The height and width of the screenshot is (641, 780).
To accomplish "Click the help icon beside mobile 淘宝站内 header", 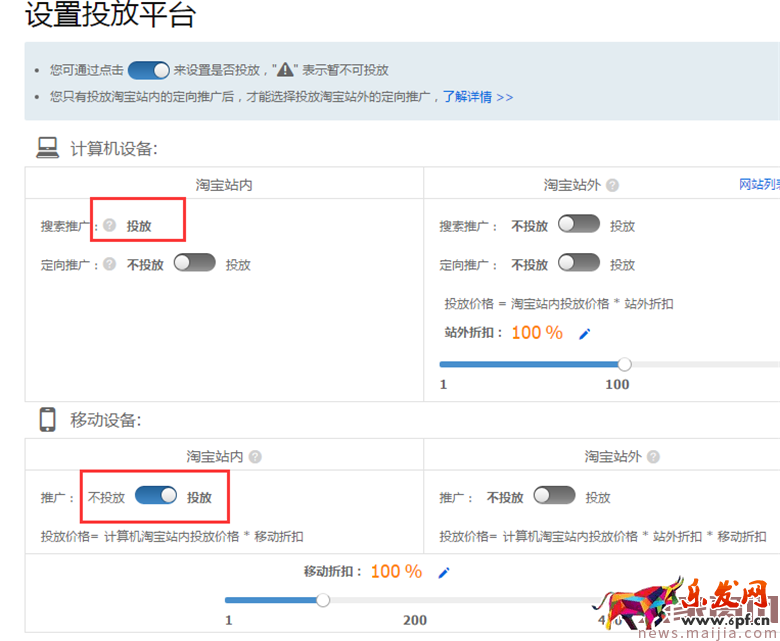I will pos(255,457).
